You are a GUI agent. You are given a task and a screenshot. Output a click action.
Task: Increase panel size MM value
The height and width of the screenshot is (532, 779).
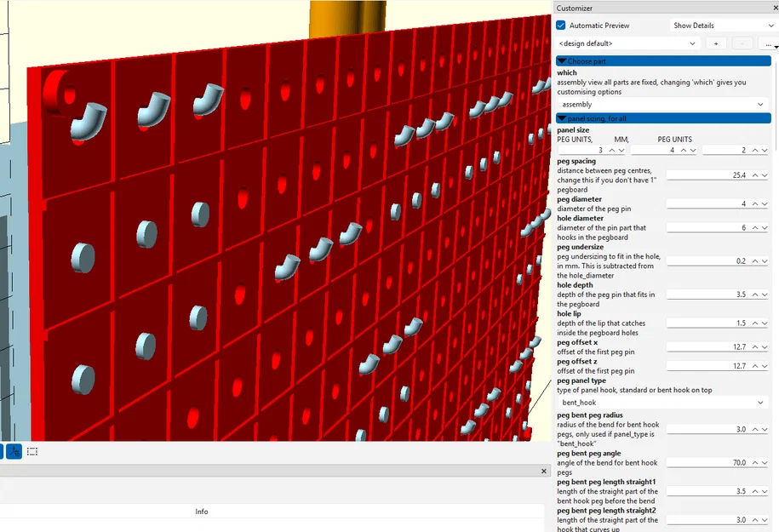tap(684, 150)
